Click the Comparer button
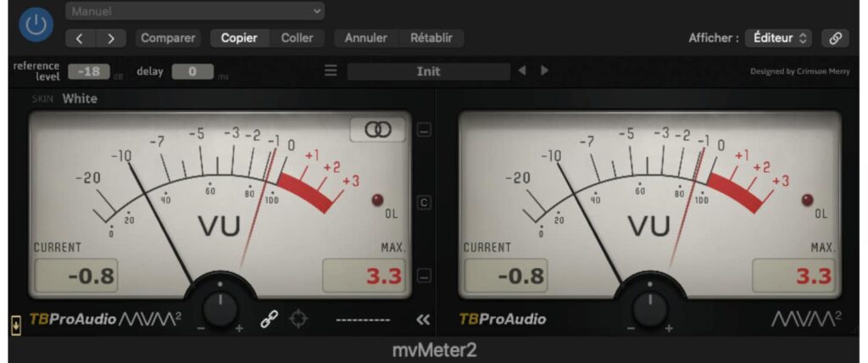Viewport: 868px width, 363px height. tap(168, 38)
